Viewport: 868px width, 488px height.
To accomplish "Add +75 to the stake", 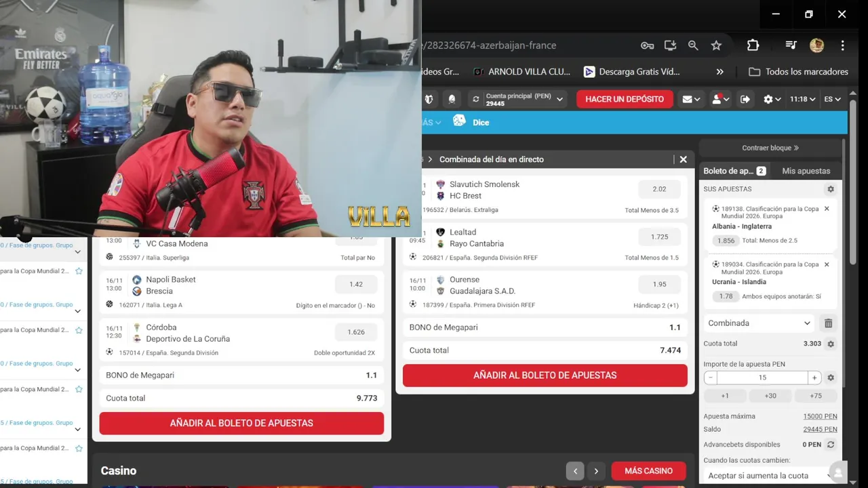I will coord(816,396).
